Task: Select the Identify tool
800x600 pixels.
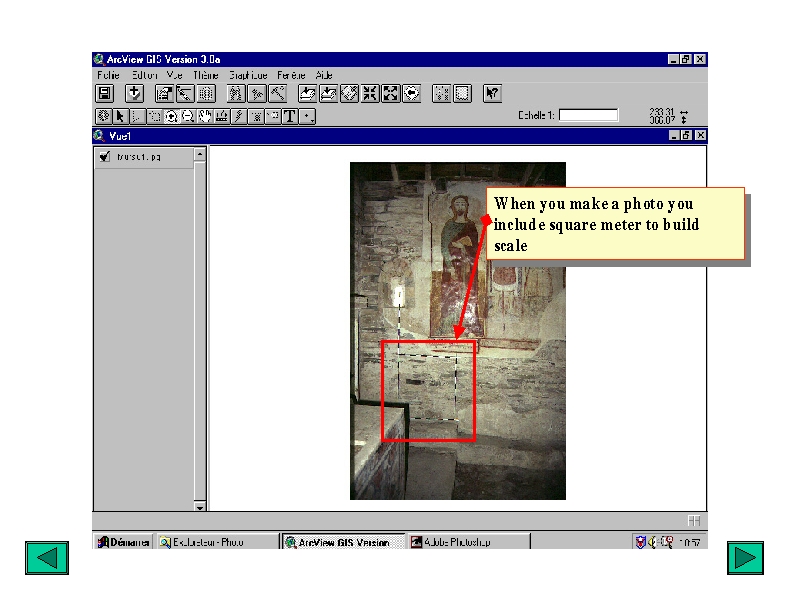Action: 104,116
